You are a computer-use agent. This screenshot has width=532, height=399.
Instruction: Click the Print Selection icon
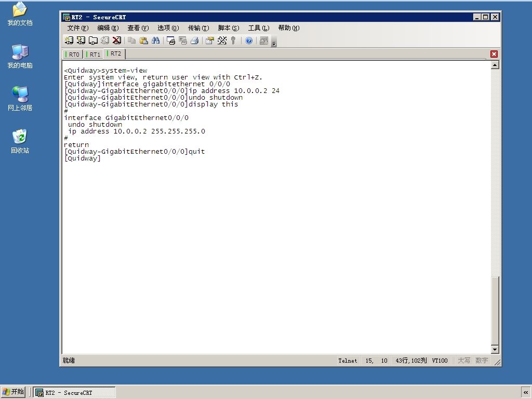pos(183,41)
